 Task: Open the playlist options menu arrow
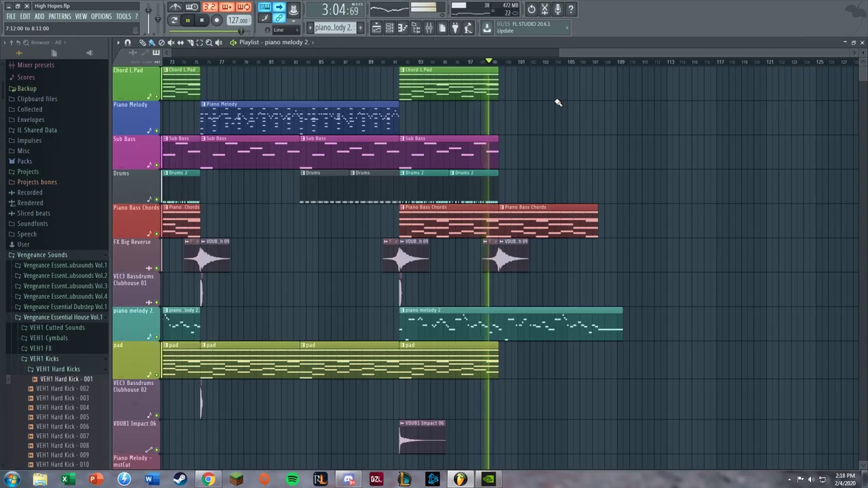coord(118,43)
